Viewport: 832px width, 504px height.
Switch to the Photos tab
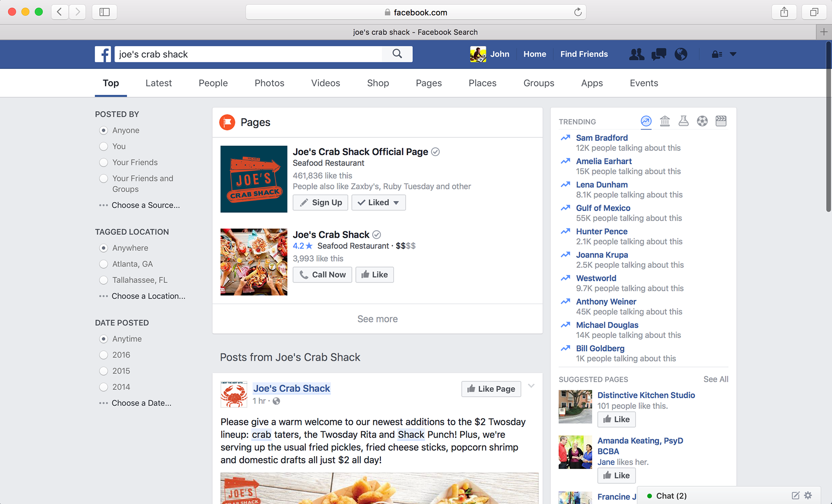coord(270,83)
